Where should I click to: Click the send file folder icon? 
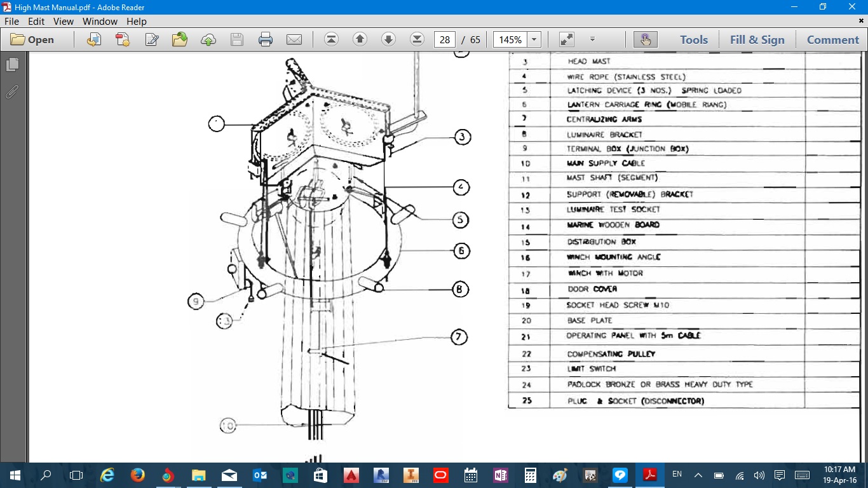[180, 39]
